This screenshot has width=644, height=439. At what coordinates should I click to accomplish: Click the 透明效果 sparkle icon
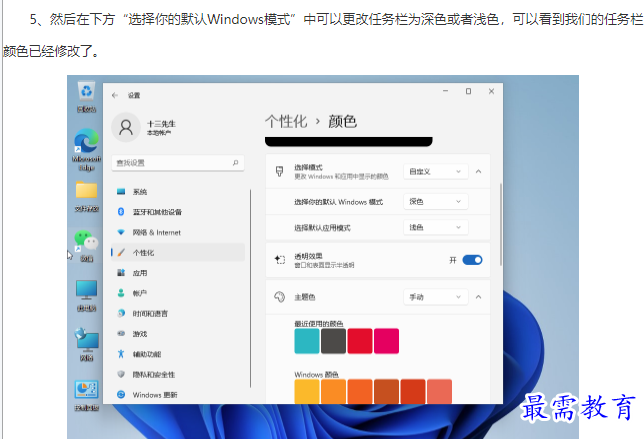[279, 260]
